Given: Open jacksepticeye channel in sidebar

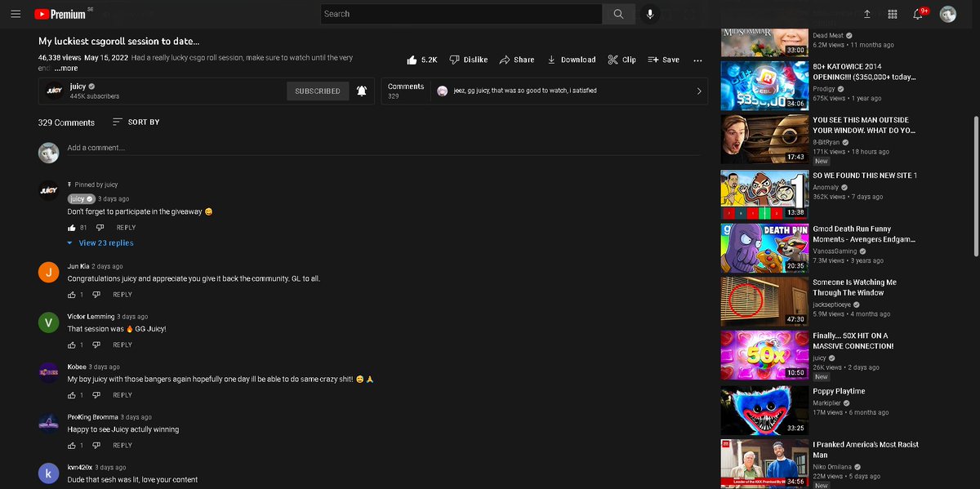Looking at the screenshot, I should point(832,305).
